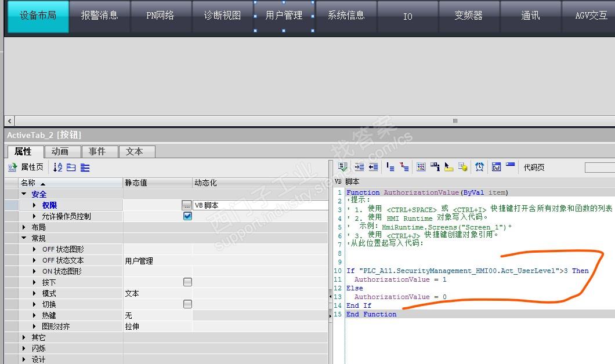The image size is (615, 364).
Task: Switch to the 文本 tab
Action: (137, 152)
